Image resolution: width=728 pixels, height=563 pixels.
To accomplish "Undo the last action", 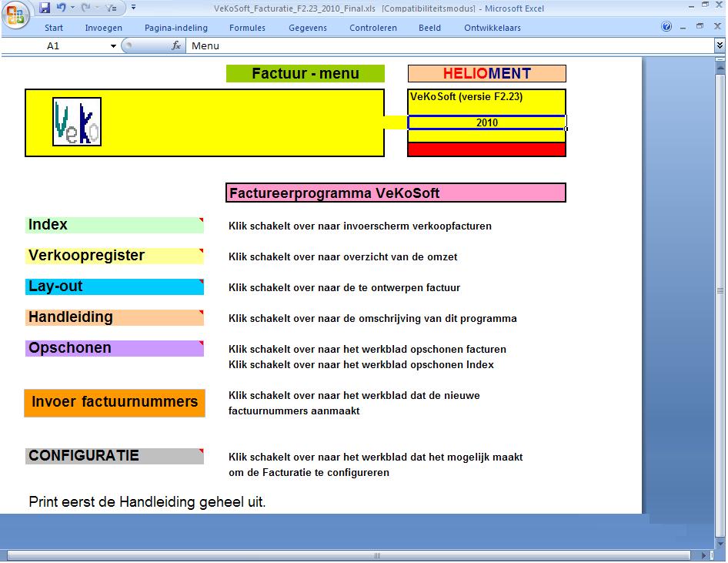I will (60, 8).
